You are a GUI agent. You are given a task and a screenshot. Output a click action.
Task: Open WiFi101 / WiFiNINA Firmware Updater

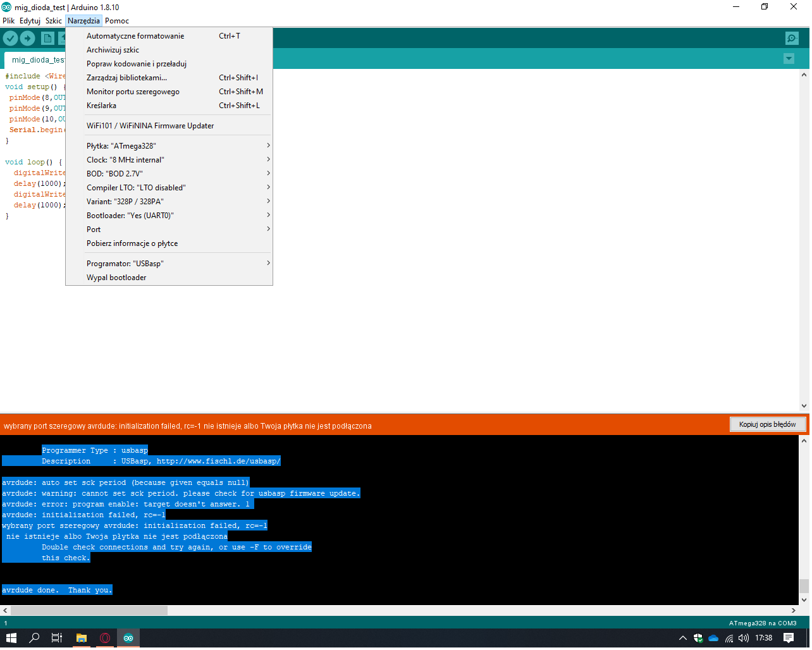(x=169, y=126)
